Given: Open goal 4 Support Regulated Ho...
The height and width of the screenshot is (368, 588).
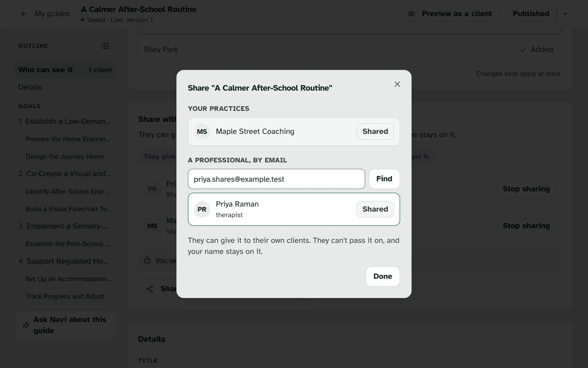Looking at the screenshot, I should coord(64,261).
